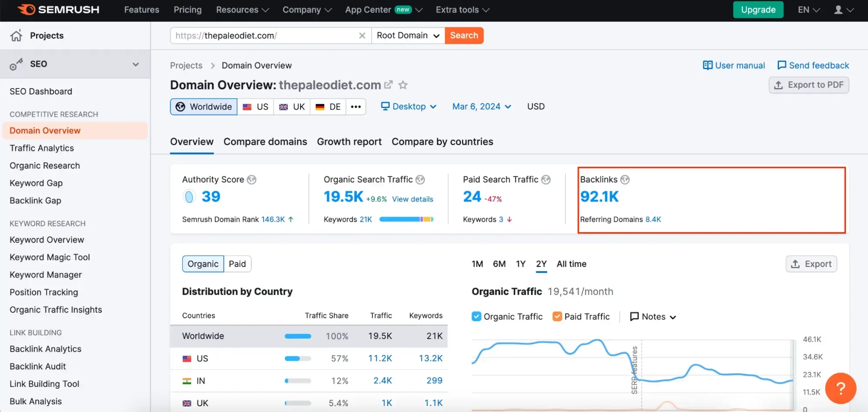
Task: Click the Projects home icon
Action: click(x=17, y=36)
